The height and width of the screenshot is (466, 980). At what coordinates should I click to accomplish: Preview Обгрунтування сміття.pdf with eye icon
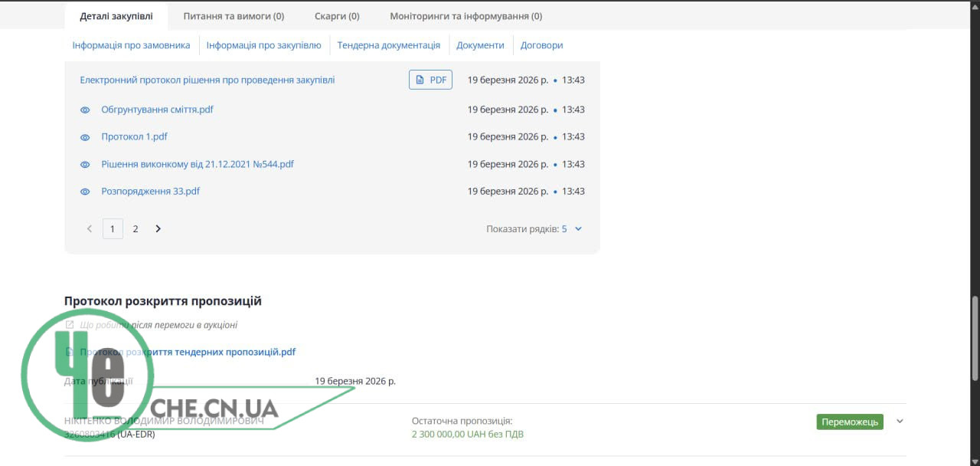point(86,110)
